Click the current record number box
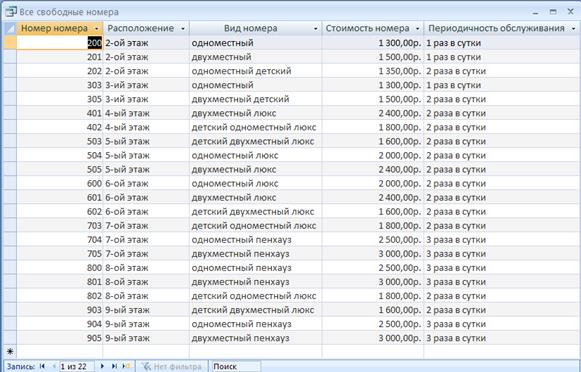Image resolution: width=581 pixels, height=372 pixels. click(76, 366)
